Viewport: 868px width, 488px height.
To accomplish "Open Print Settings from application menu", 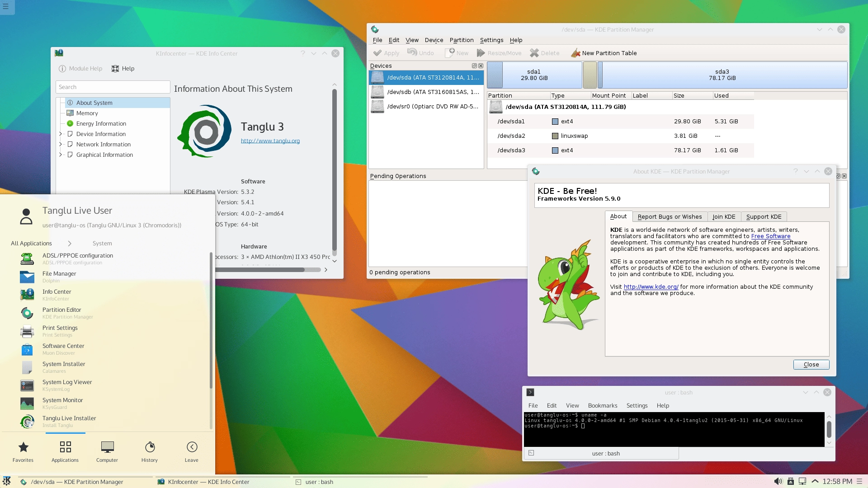I will pos(106,331).
